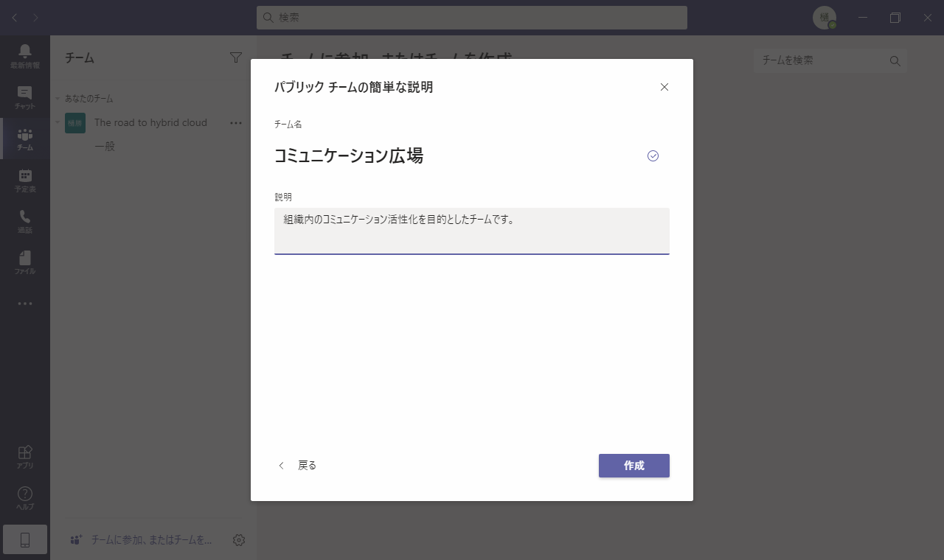Click the チーム名 field label
Image resolution: width=944 pixels, height=560 pixels.
pyautogui.click(x=288, y=125)
